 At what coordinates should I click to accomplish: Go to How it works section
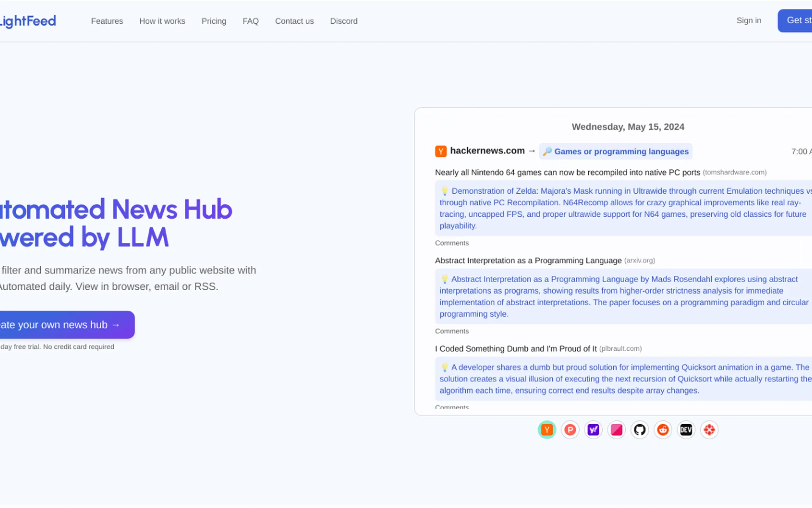(162, 21)
